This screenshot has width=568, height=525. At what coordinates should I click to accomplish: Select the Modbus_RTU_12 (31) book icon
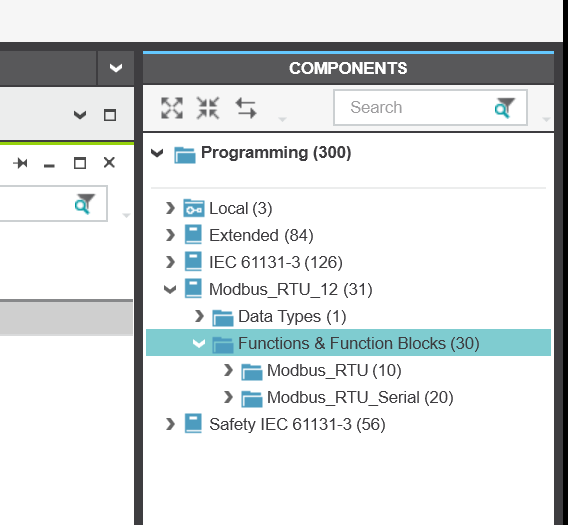tap(193, 289)
